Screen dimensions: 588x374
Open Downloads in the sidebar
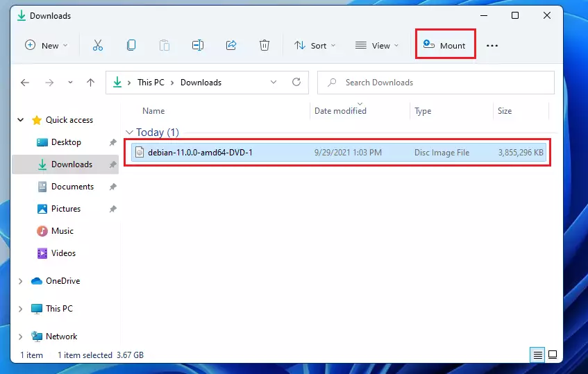coord(72,164)
